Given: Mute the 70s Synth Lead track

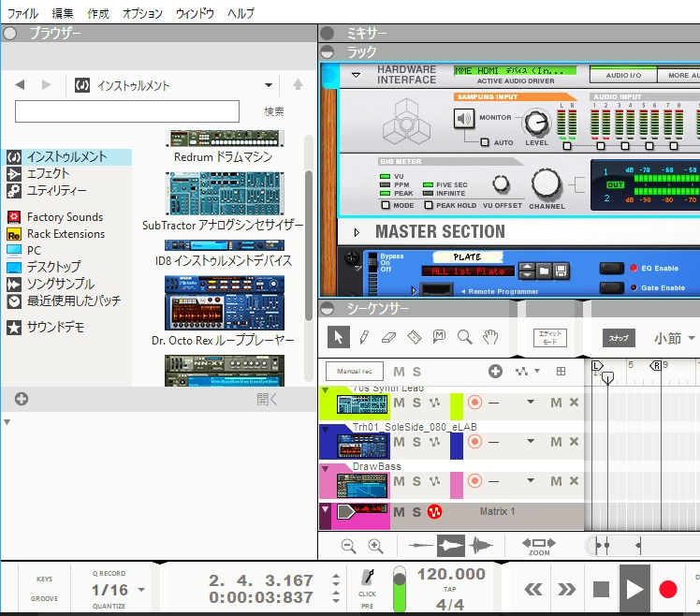Looking at the screenshot, I should [x=399, y=403].
